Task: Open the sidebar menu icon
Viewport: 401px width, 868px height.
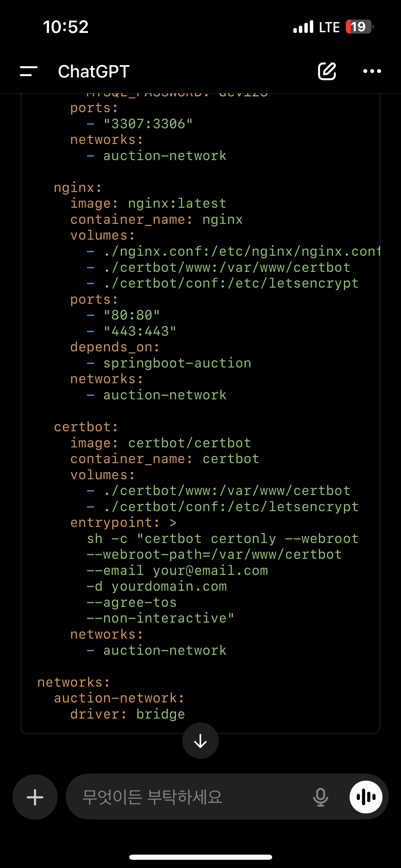Action: coord(29,71)
